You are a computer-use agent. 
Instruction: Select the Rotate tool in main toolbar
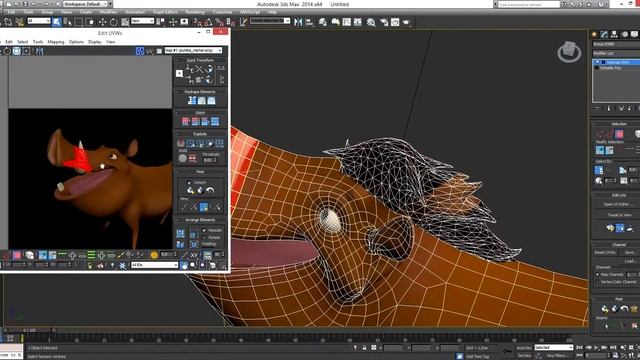113,22
